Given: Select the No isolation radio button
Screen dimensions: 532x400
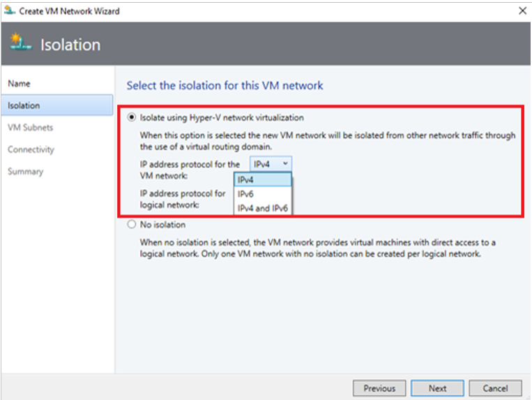Looking at the screenshot, I should pos(132,225).
